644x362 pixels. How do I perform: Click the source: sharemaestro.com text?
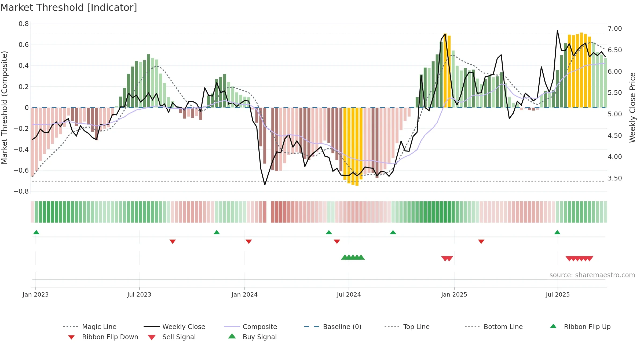click(x=592, y=275)
